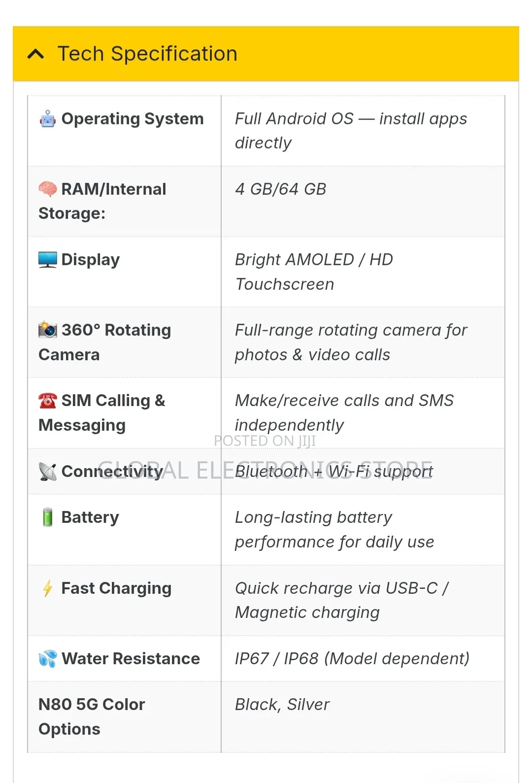This screenshot has height=783, width=532.
Task: Click the water droplets icon beside Water Resistance
Action: pyautogui.click(x=48, y=659)
